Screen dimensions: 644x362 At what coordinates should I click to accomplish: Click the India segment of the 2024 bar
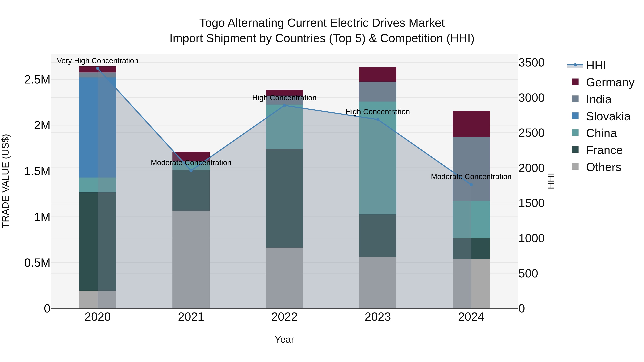[471, 169]
